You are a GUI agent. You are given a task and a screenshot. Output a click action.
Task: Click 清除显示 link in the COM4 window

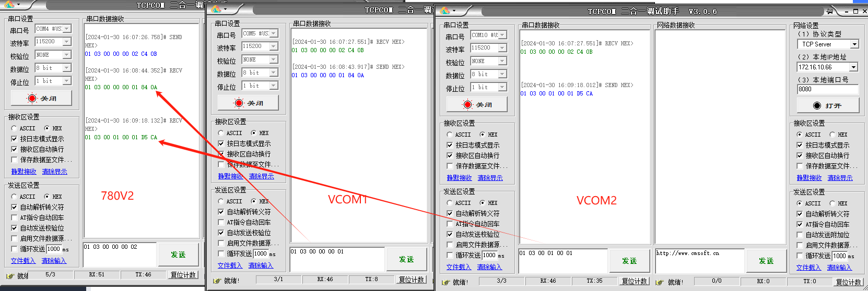(54, 172)
